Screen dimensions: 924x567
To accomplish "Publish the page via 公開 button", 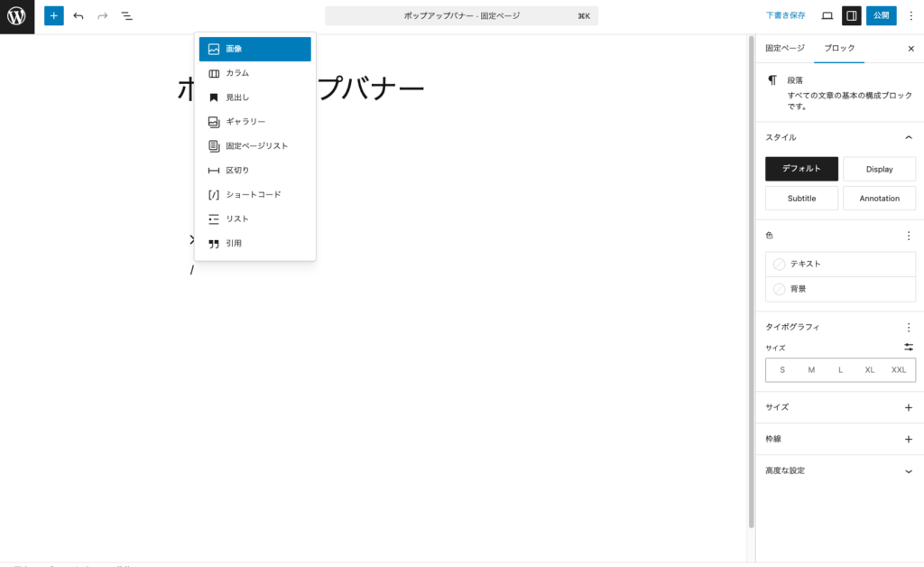I will point(881,15).
